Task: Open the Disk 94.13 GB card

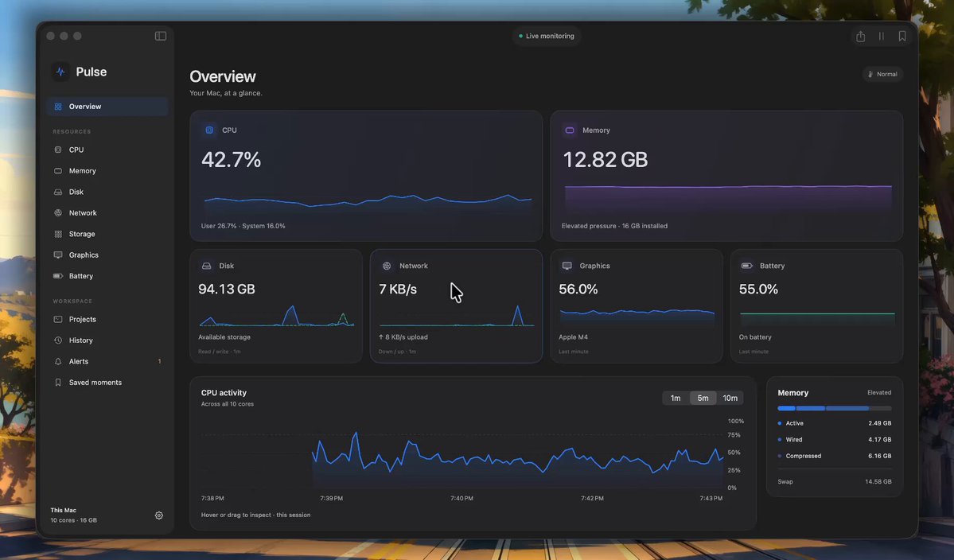Action: (x=276, y=305)
